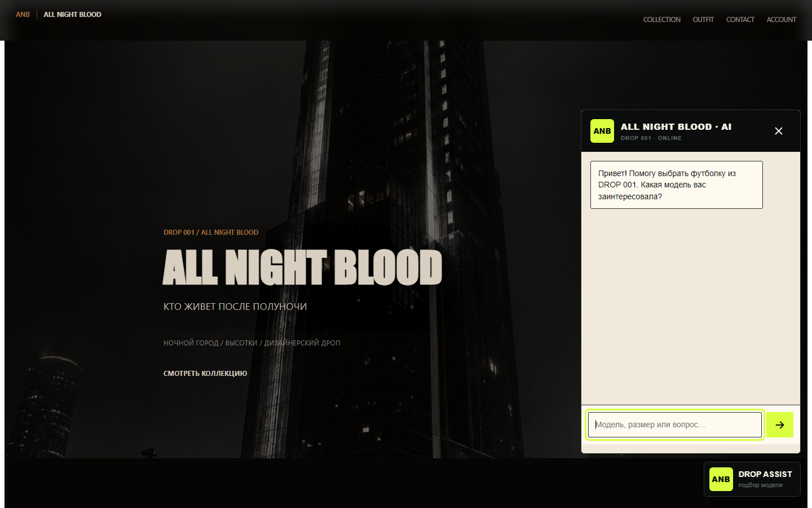Click the ANB badge on DROP ASSIST launcher
The height and width of the screenshot is (508, 812).
coord(721,479)
